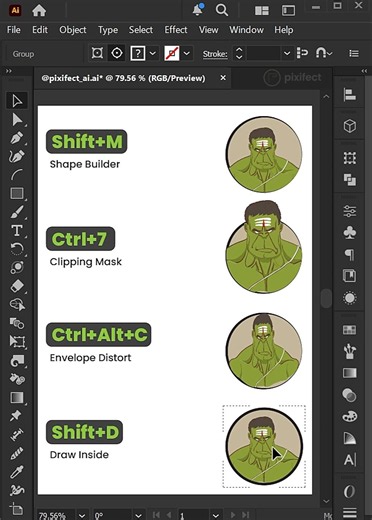Select the Direct Selection tool
Image resolution: width=372 pixels, height=520 pixels.
point(17,120)
